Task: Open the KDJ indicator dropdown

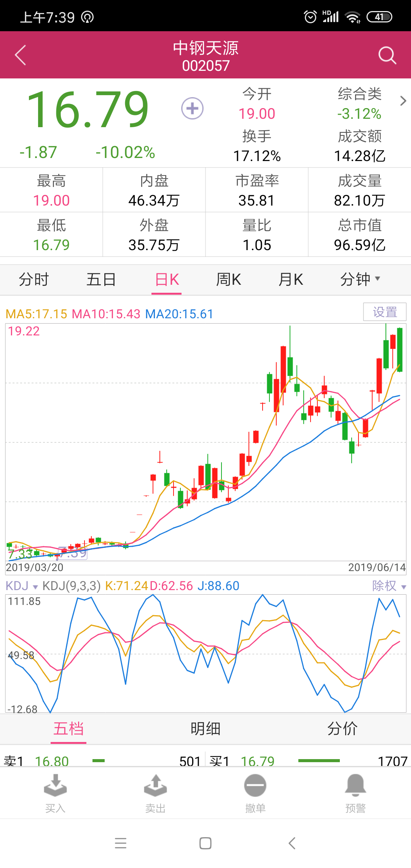Action: click(22, 586)
